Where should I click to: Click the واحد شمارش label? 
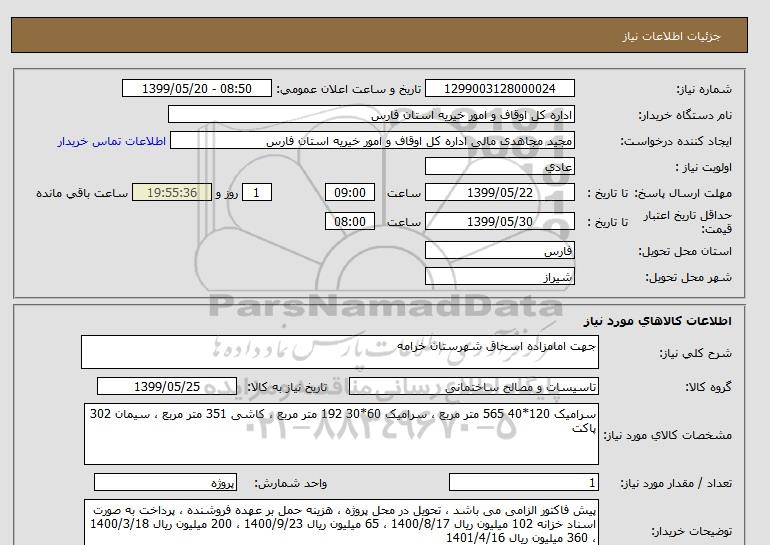pos(290,484)
